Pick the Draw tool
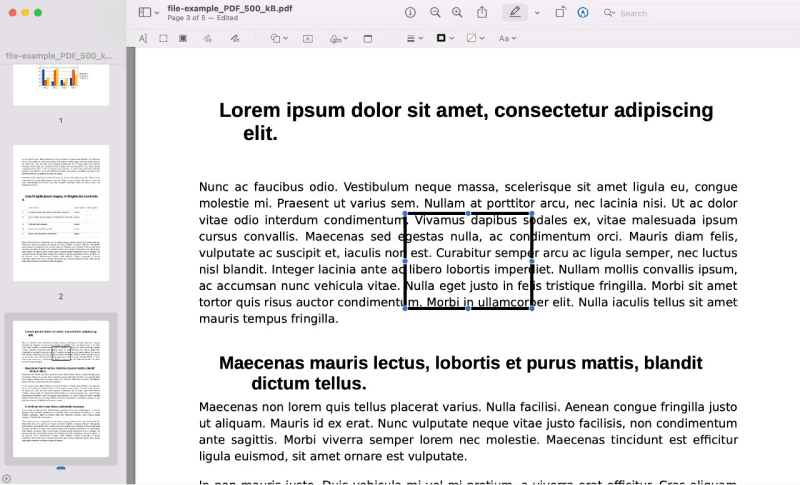Image resolution: width=800 pixels, height=485 pixels. coord(235,38)
